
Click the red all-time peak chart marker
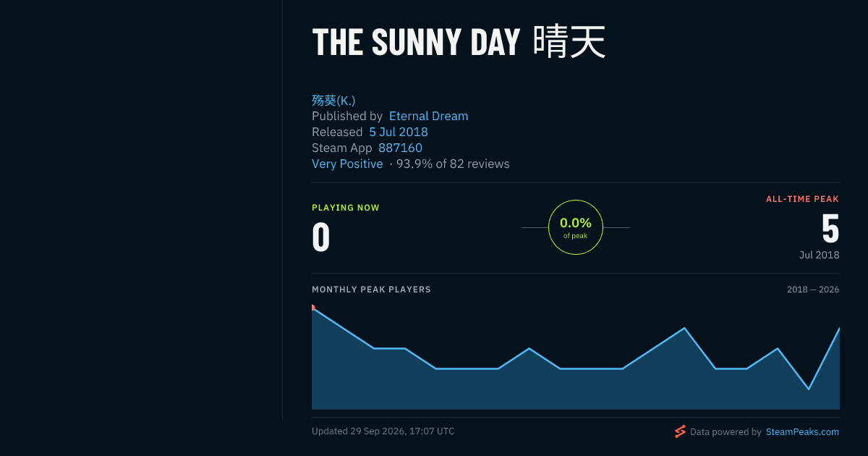coord(312,308)
